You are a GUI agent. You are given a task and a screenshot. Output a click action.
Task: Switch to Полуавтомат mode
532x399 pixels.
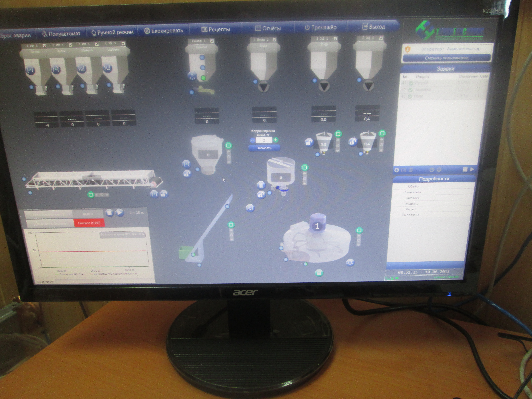pos(61,34)
